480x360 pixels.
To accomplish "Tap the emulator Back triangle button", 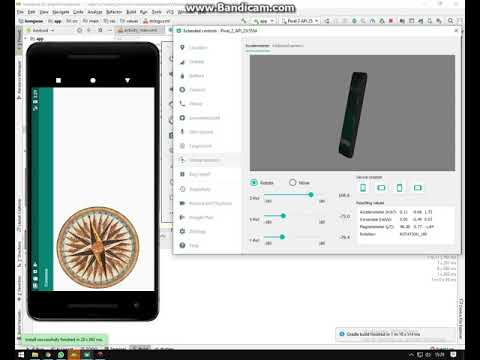I will [x=127, y=80].
